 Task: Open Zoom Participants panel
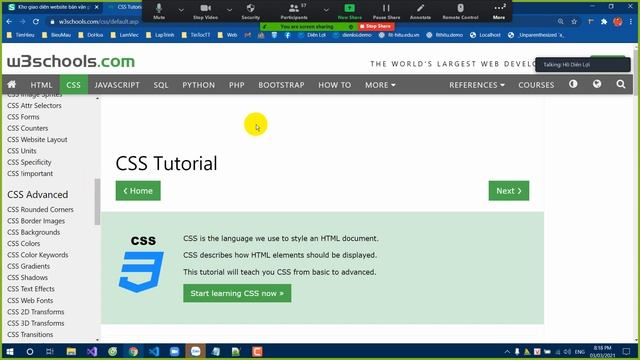click(294, 11)
